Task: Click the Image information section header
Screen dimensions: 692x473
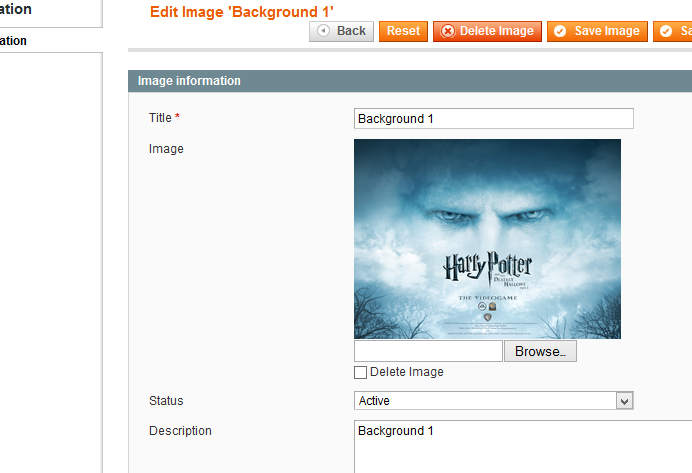Action: [x=410, y=81]
